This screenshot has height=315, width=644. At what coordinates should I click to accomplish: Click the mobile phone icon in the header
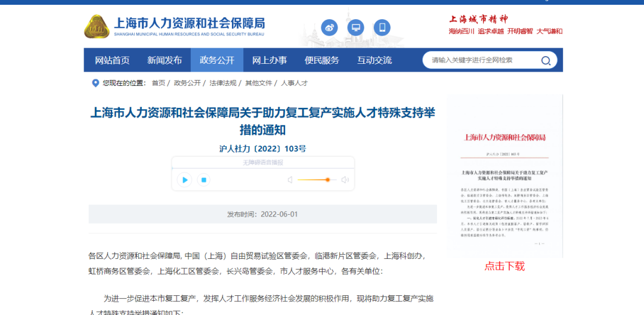pos(383,27)
